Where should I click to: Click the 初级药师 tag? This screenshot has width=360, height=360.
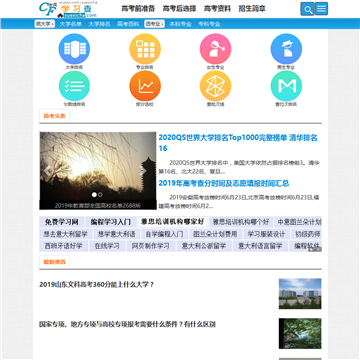tap(307, 234)
